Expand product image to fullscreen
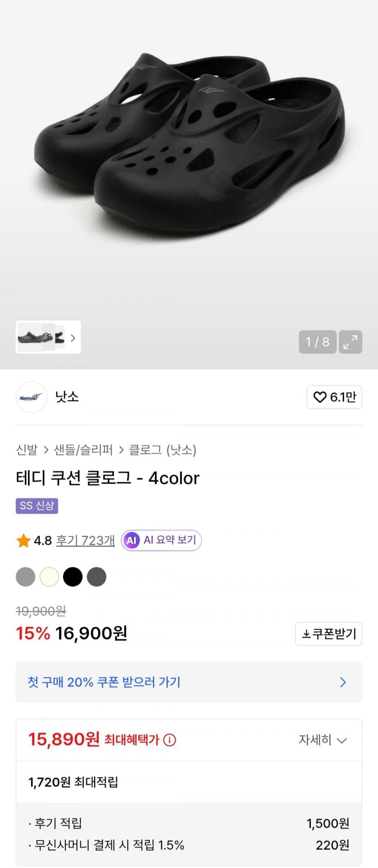 tap(350, 342)
